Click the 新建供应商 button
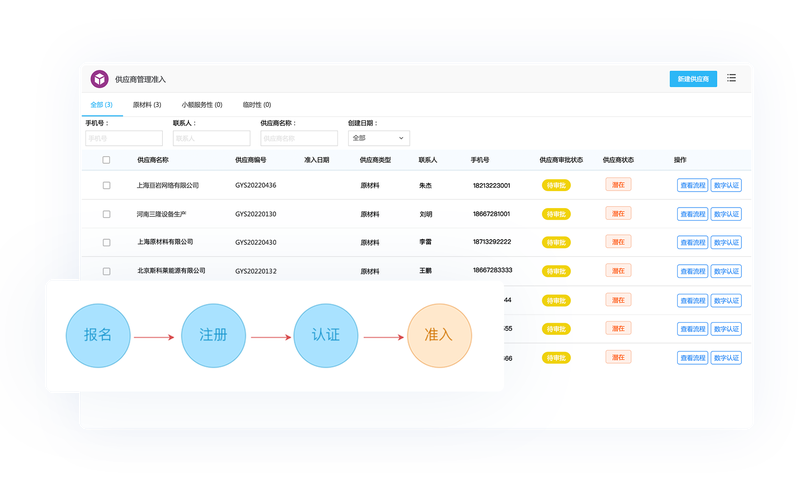Viewport: 800px width, 484px height. (693, 79)
